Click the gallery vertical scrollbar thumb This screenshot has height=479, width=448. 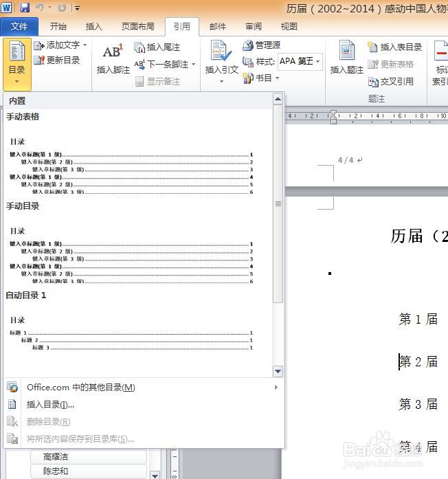[278, 203]
